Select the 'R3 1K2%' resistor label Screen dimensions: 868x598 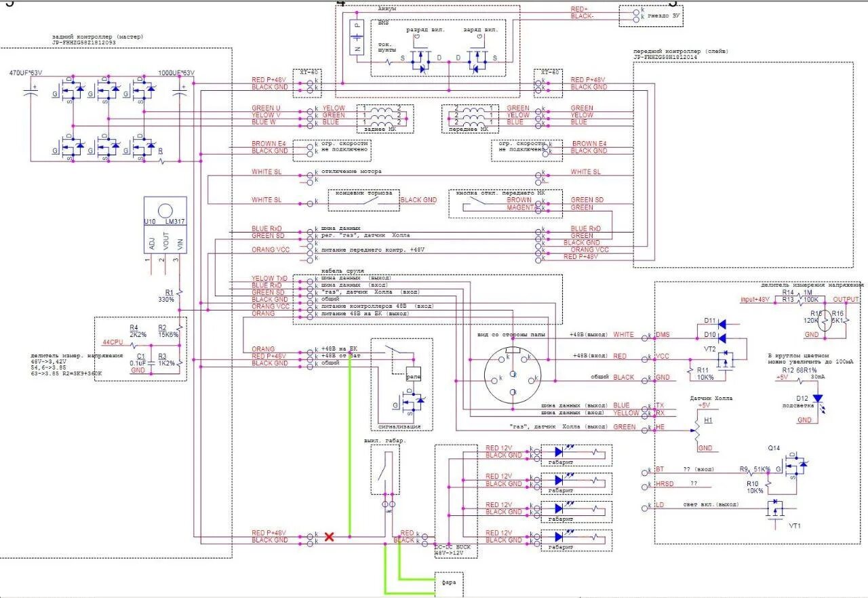click(167, 360)
